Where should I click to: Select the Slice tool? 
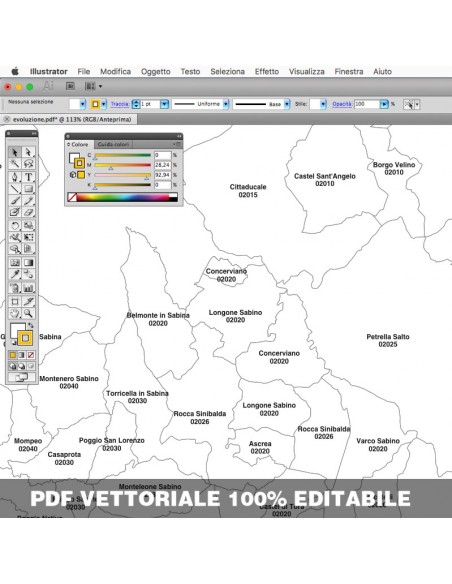28,301
